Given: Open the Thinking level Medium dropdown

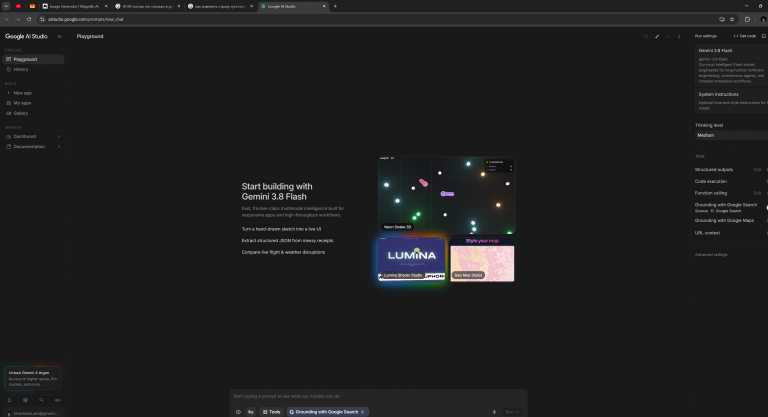Looking at the screenshot, I should pyautogui.click(x=731, y=135).
